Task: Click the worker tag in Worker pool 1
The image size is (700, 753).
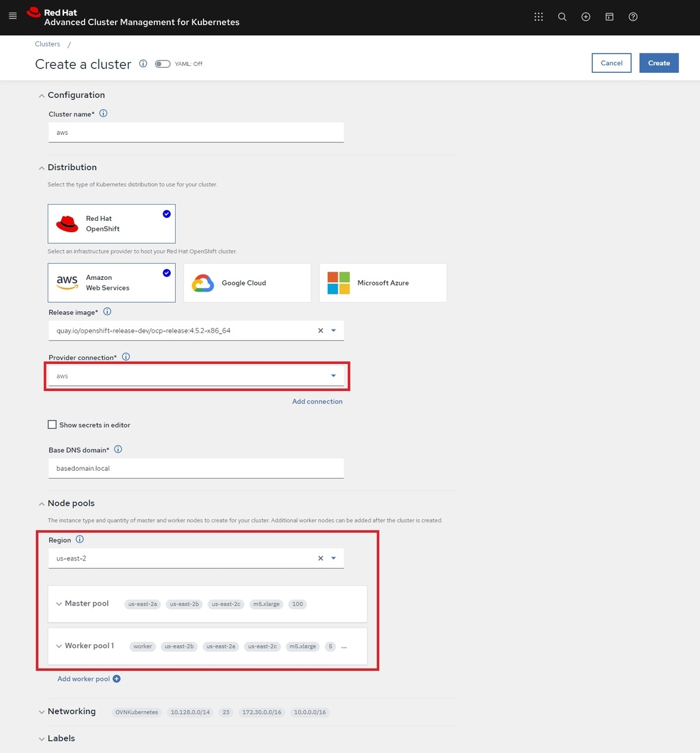Action: [x=143, y=646]
